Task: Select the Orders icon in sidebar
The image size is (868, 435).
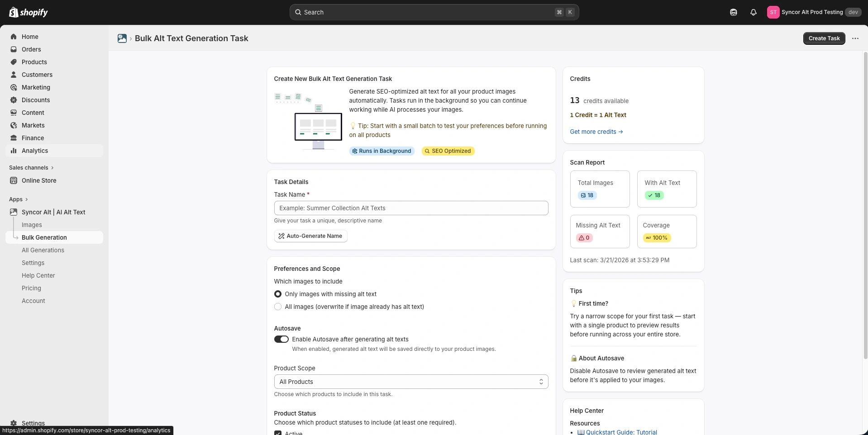Action: (14, 49)
